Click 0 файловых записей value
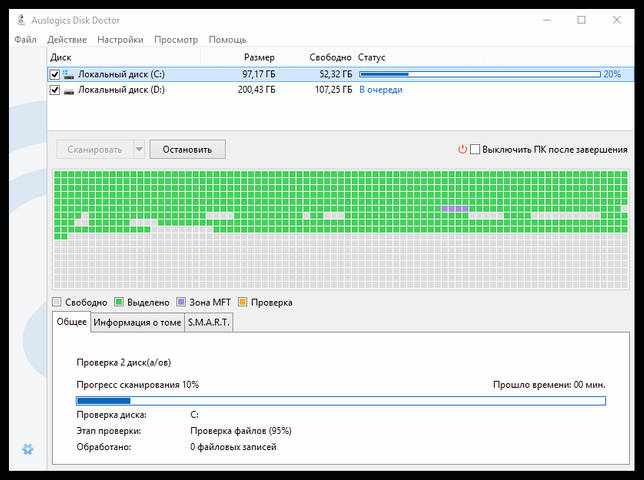 pyautogui.click(x=233, y=447)
